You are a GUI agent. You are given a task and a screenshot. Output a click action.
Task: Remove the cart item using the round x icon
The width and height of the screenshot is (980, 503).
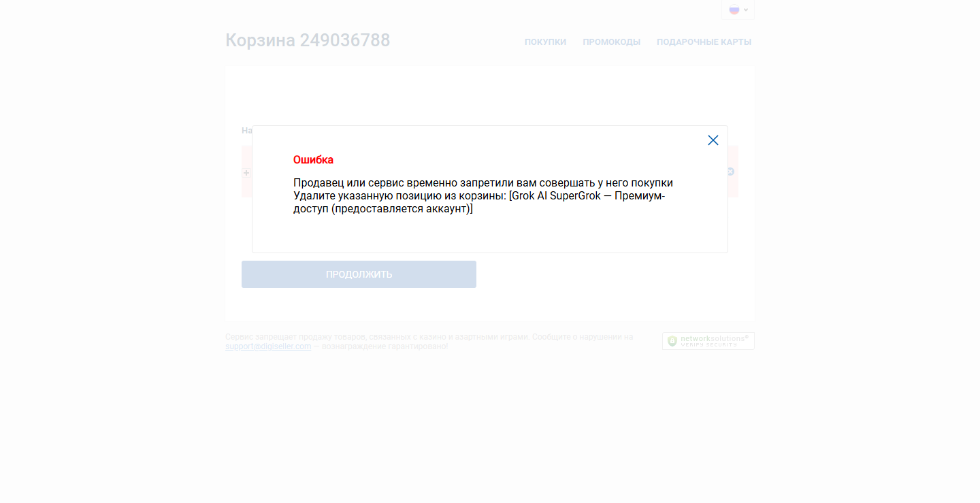coord(731,172)
